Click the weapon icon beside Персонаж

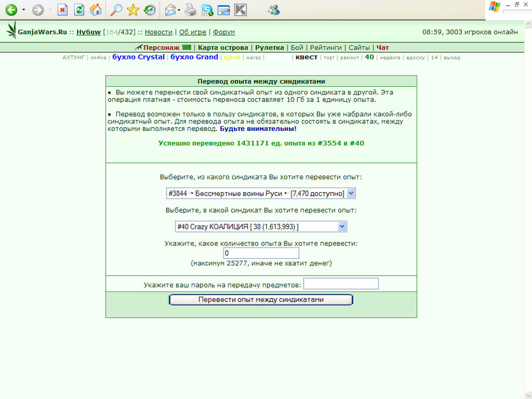pos(138,47)
